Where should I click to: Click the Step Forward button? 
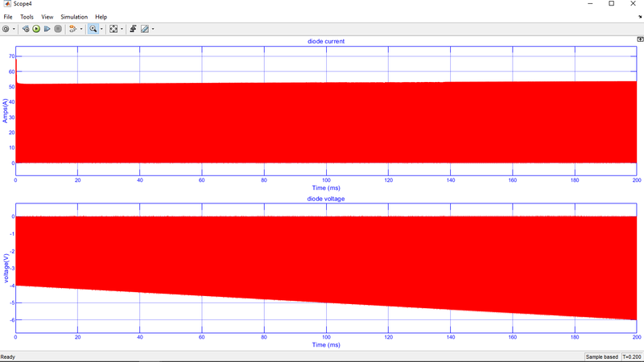47,29
